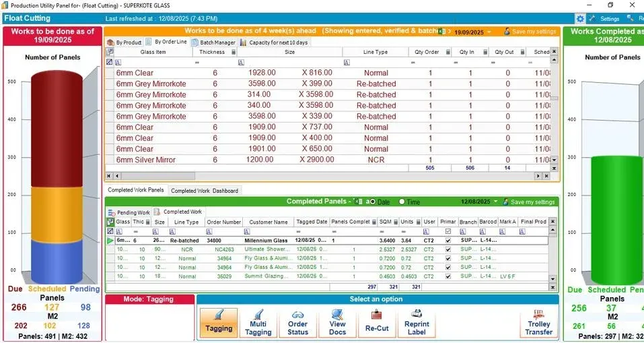644x343 pixels.
Task: Click the blue gear icon in top bar
Action: [x=580, y=18]
